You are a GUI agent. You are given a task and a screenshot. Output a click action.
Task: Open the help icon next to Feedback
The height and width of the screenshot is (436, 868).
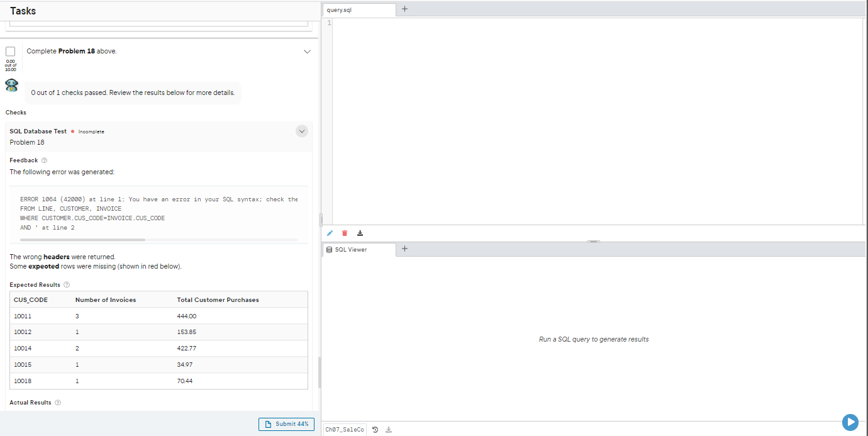44,160
